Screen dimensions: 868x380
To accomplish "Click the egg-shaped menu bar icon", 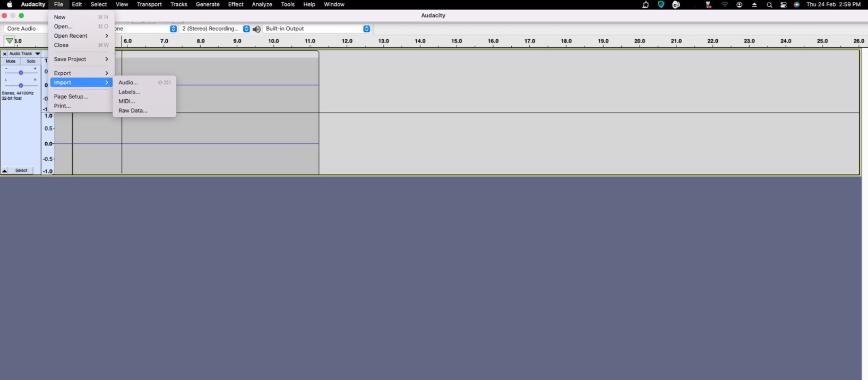I will coord(676,5).
